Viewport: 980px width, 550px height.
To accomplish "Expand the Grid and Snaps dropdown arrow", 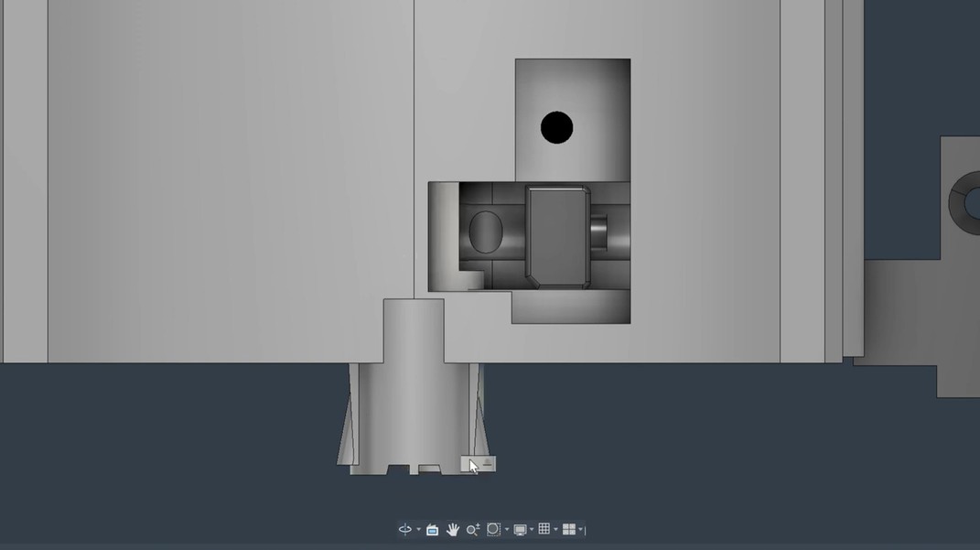I will (x=555, y=529).
